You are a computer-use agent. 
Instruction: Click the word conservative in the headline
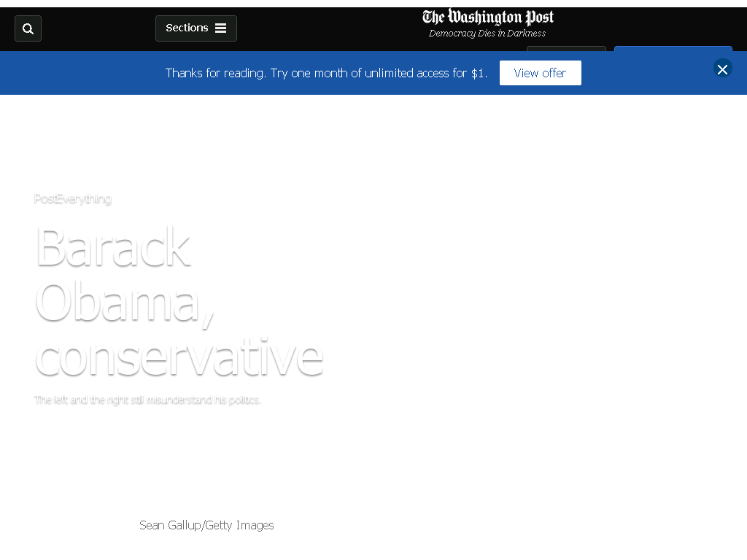[x=179, y=357]
